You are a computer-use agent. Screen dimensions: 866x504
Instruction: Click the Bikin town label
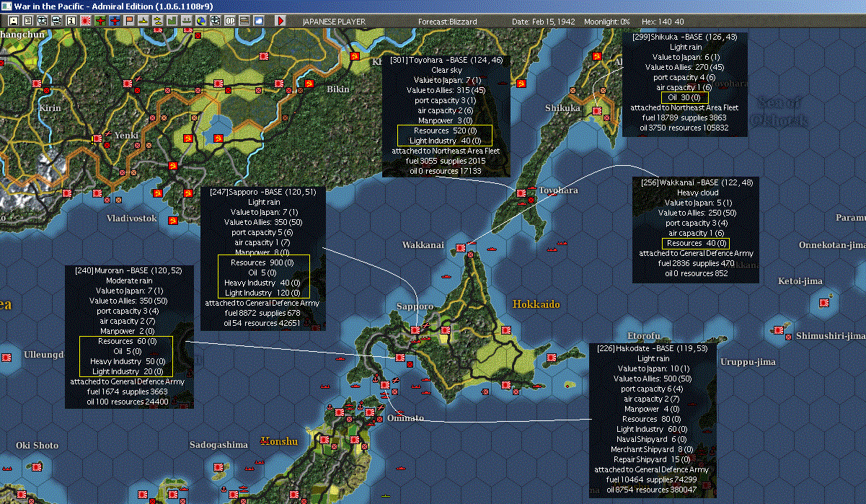click(x=337, y=89)
